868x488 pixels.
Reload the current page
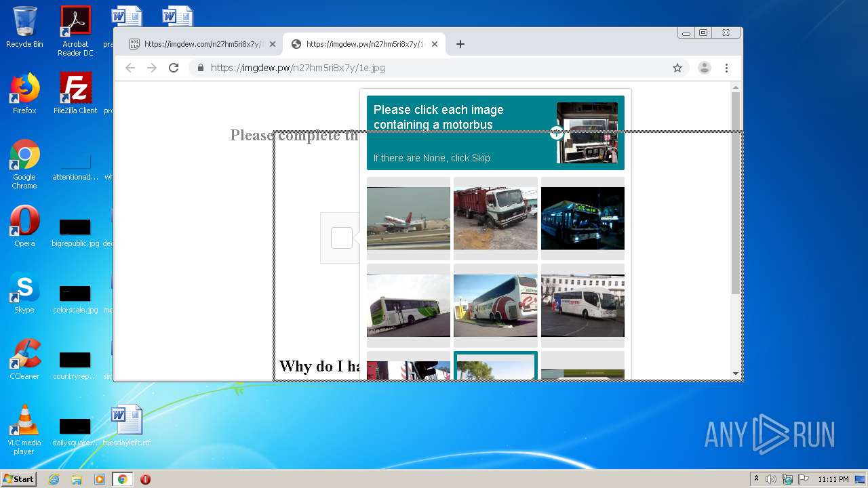[x=174, y=68]
